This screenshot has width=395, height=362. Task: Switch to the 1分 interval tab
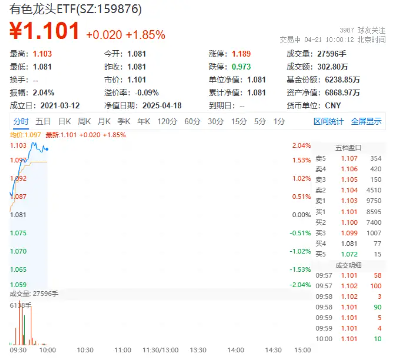[279, 122]
